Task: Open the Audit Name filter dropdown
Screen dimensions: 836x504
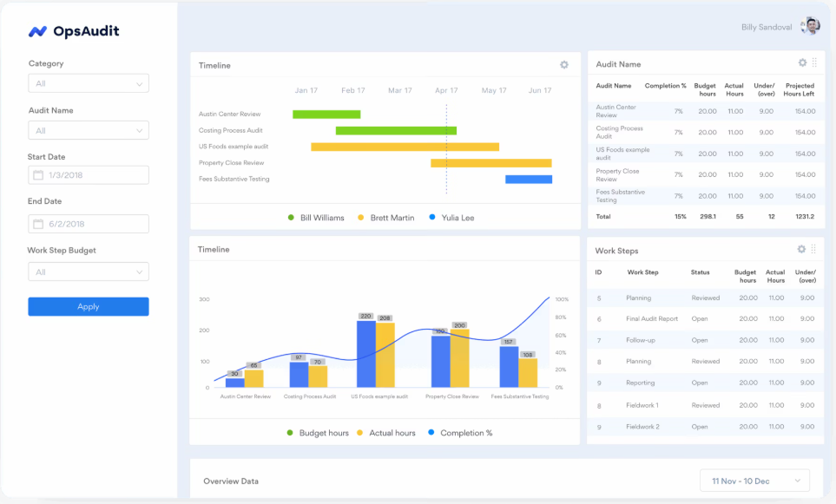Action: (x=88, y=128)
